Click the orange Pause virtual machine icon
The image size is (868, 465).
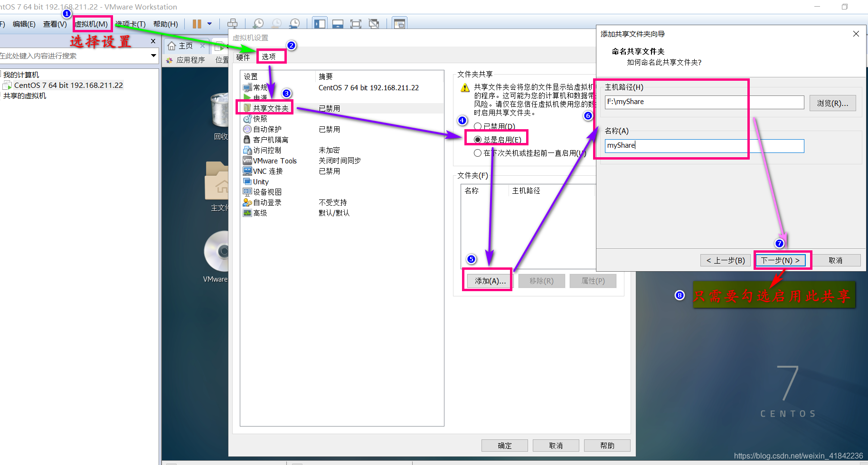(x=197, y=24)
